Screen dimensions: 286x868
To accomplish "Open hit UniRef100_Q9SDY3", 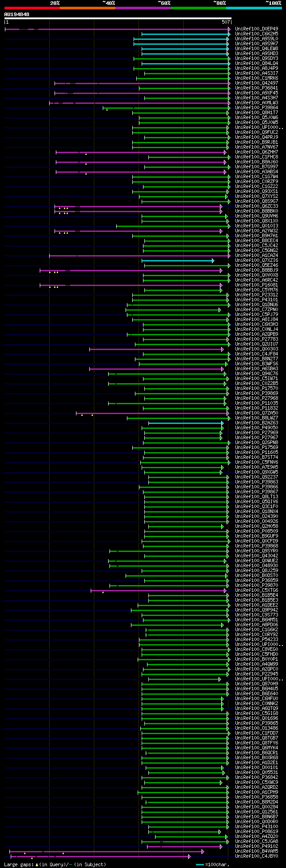I will click(257, 58).
